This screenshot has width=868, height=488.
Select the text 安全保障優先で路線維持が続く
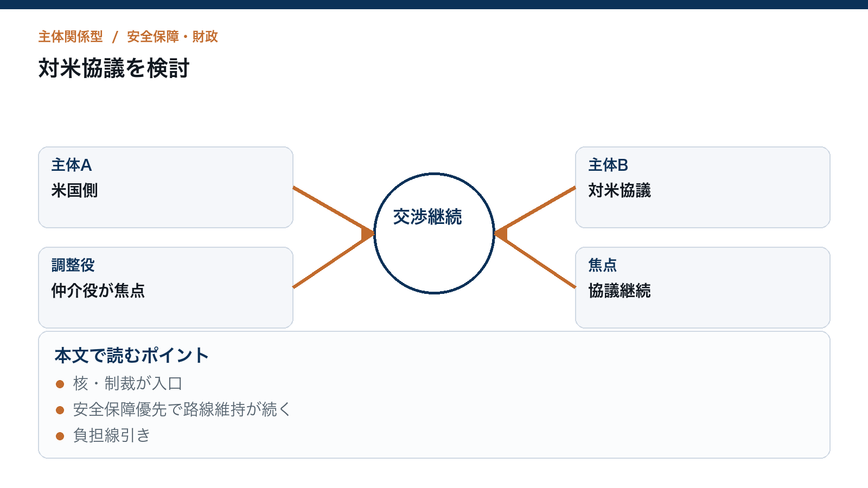coord(182,409)
